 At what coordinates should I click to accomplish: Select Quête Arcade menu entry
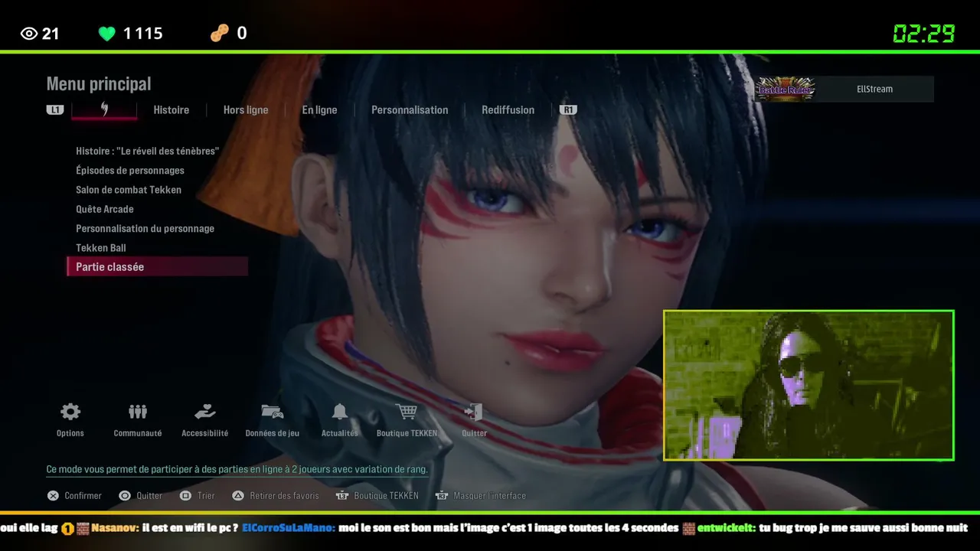pos(105,209)
